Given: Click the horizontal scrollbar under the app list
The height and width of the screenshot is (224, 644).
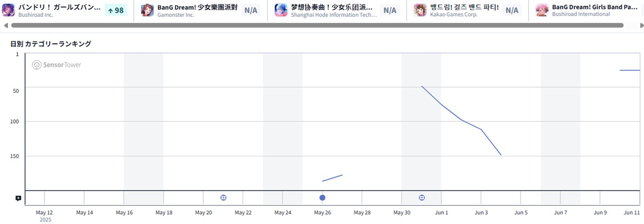Looking at the screenshot, I should 311,25.
